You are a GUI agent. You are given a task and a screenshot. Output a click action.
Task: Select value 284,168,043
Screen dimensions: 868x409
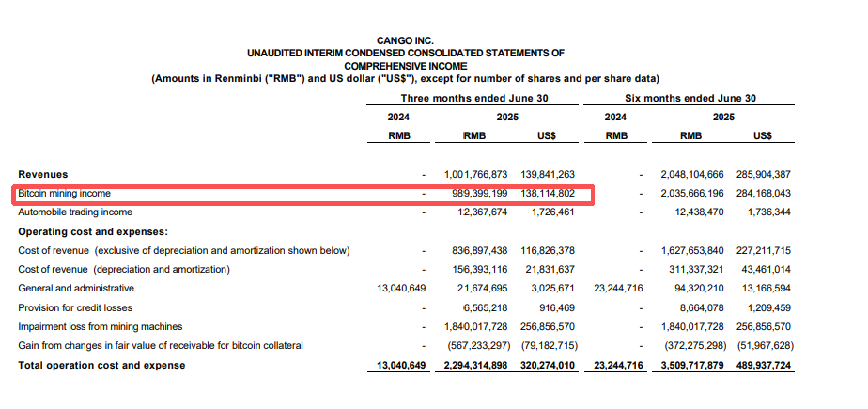click(764, 194)
